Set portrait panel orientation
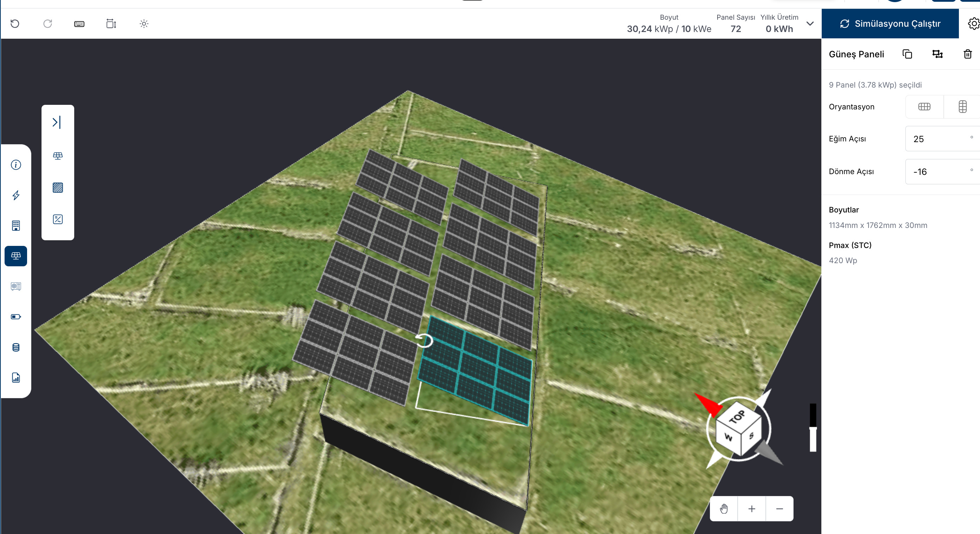 [x=962, y=107]
